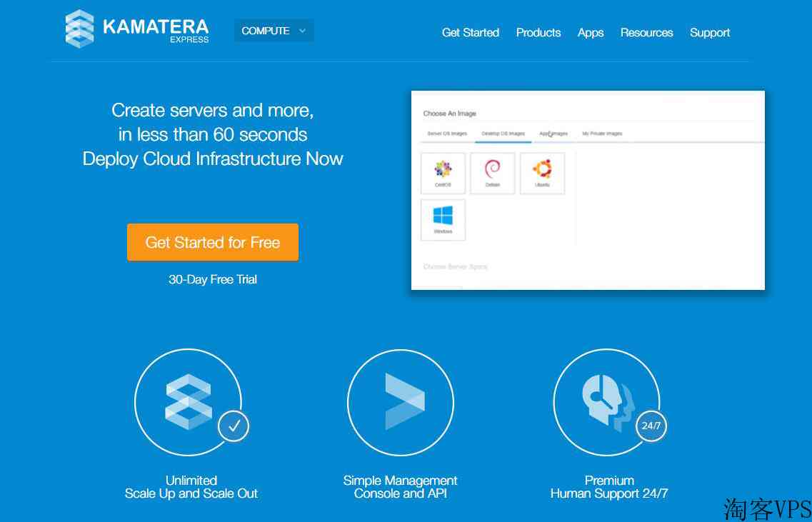812x522 pixels.
Task: Choose the Windows image icon
Action: coord(443,220)
